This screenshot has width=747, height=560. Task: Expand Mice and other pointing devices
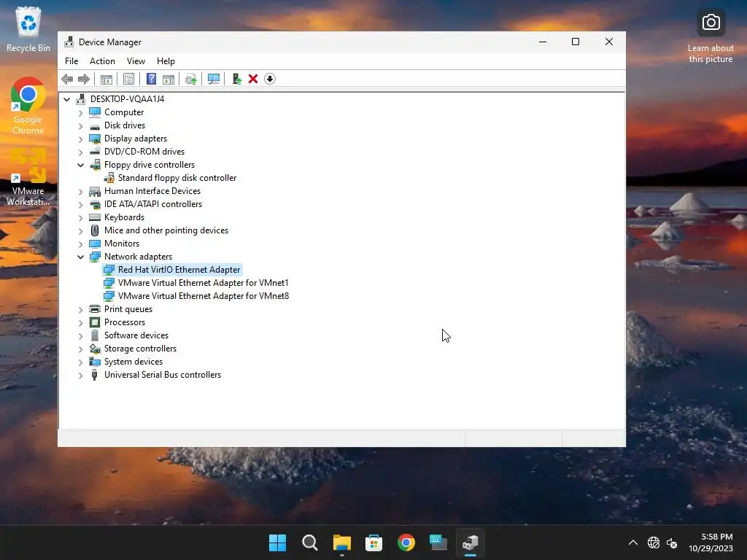(x=80, y=231)
